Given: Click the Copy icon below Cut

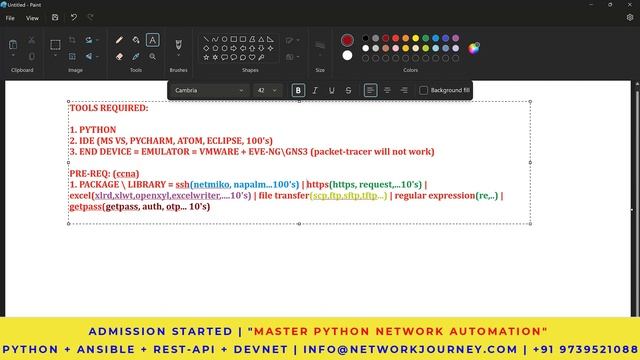Looking at the screenshot, I should coord(31,56).
